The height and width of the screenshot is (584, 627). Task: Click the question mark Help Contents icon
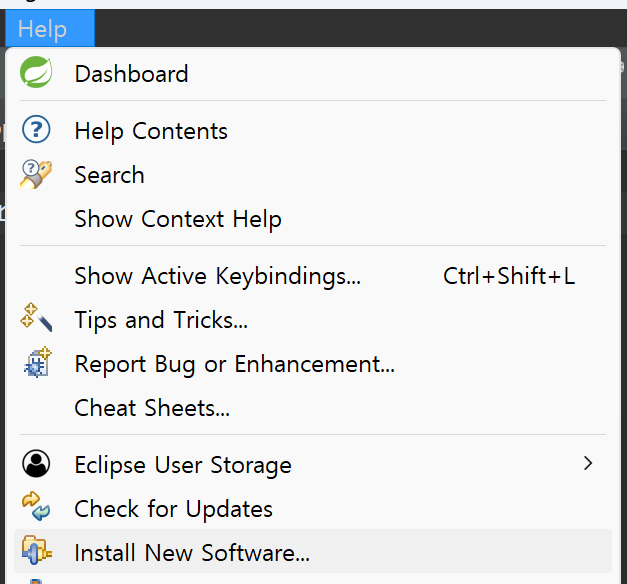pos(36,131)
